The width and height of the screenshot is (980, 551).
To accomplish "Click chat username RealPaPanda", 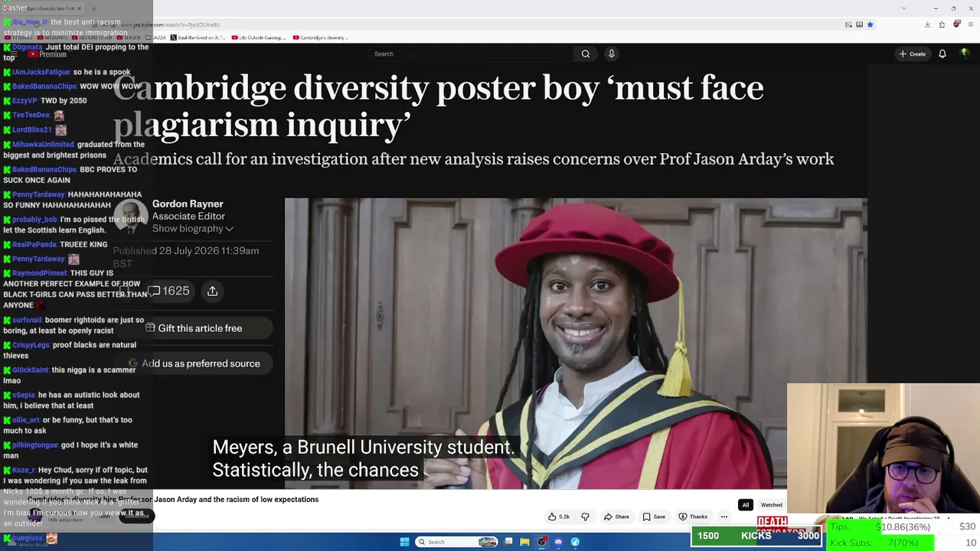I will 34,244.
